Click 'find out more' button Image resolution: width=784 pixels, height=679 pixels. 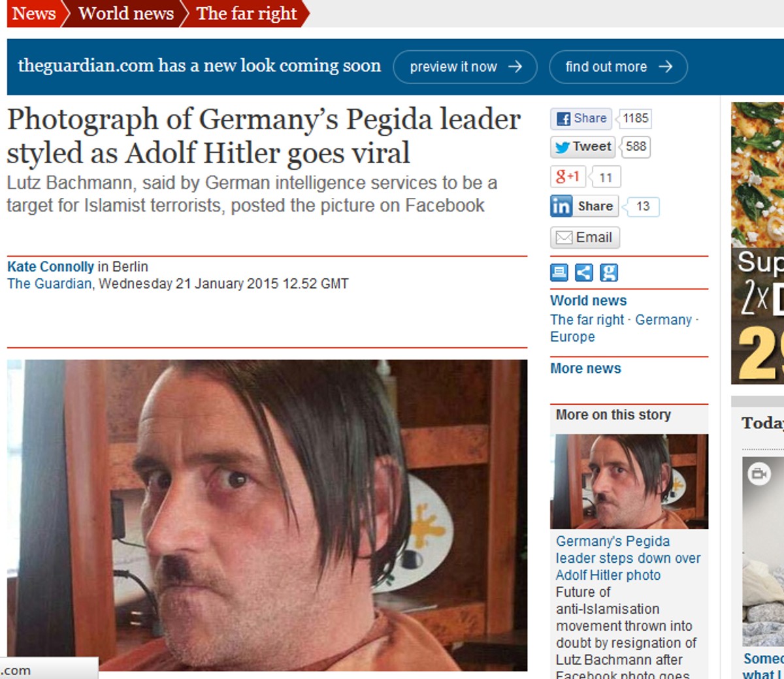point(618,67)
